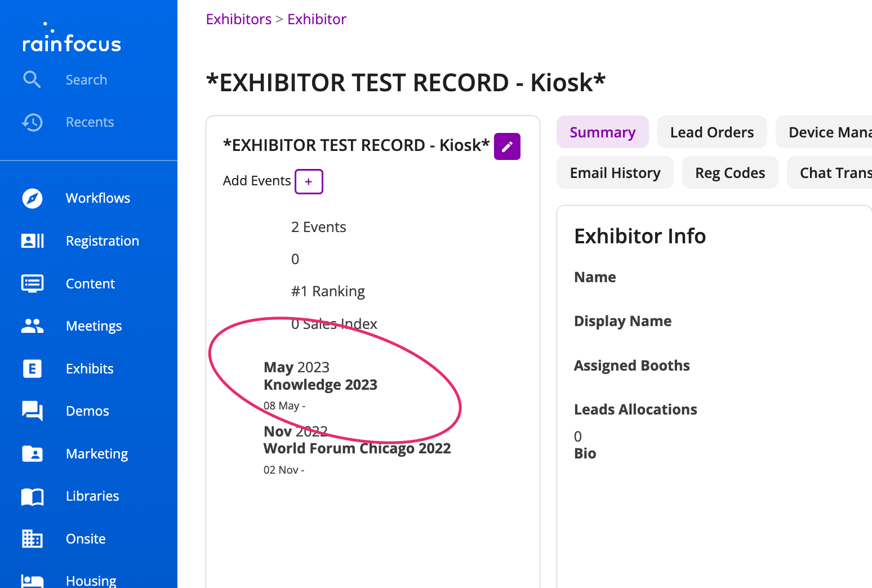This screenshot has height=588, width=872.
Task: Go to Housing section
Action: click(x=91, y=581)
